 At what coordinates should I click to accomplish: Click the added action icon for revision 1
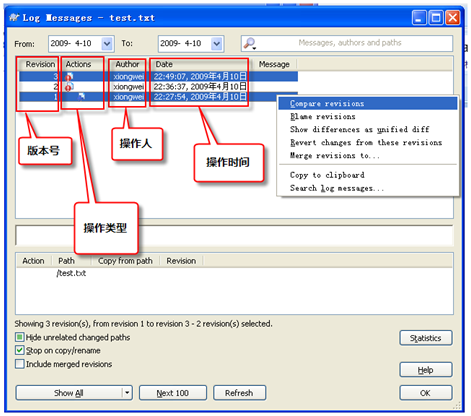pos(81,97)
